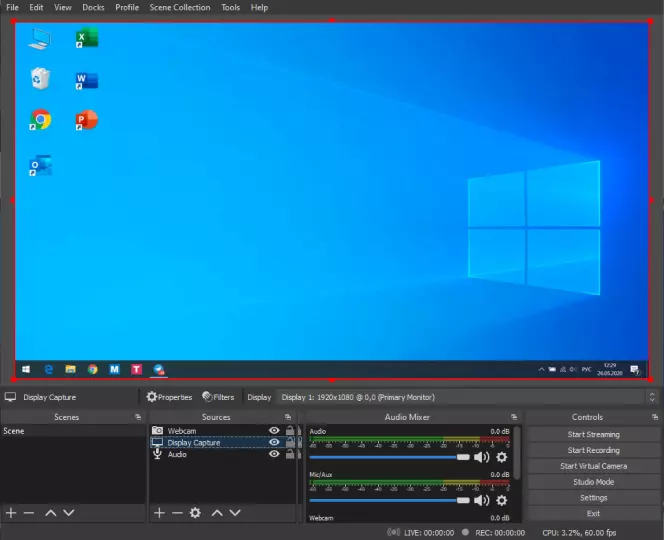Image resolution: width=664 pixels, height=540 pixels.
Task: Open the Edit menu
Action: click(36, 7)
